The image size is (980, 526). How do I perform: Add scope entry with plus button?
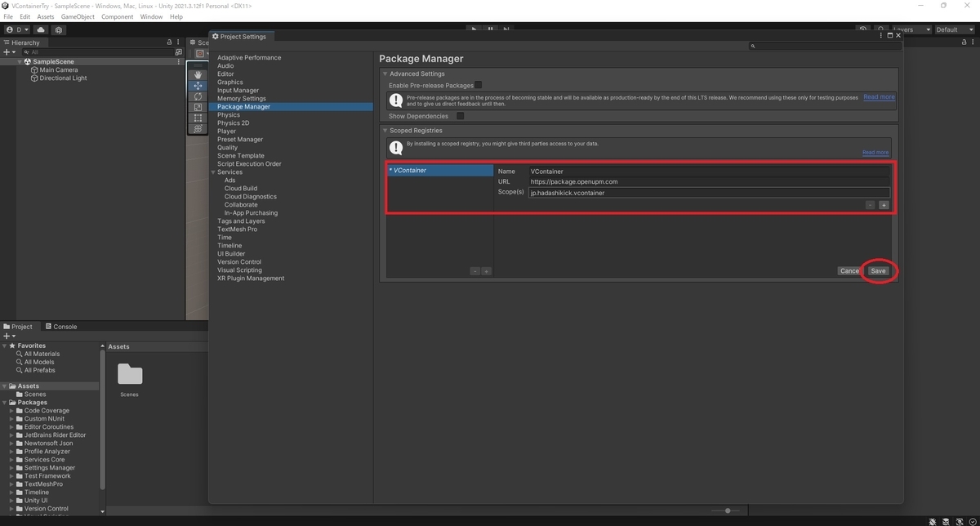click(884, 205)
